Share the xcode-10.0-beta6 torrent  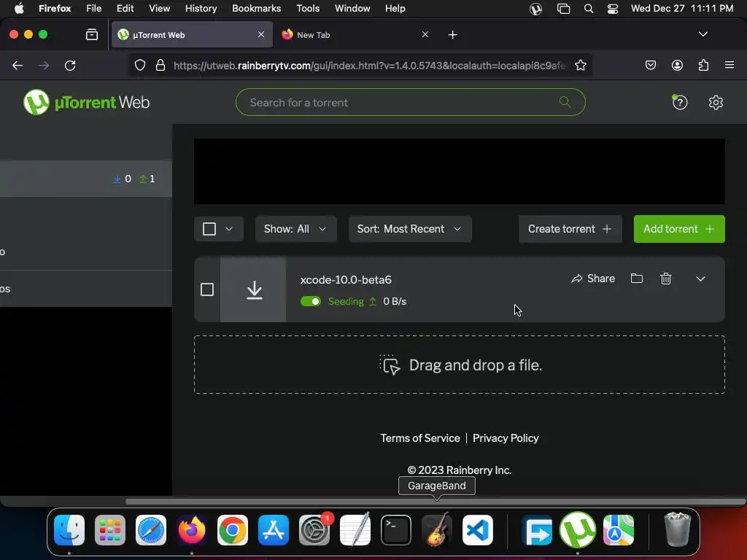click(x=593, y=279)
